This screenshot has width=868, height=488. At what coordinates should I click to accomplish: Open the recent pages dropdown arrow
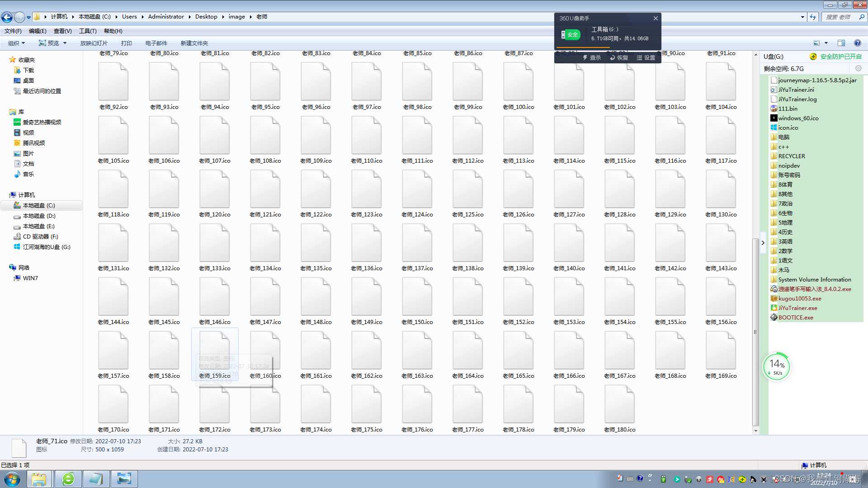click(x=28, y=17)
